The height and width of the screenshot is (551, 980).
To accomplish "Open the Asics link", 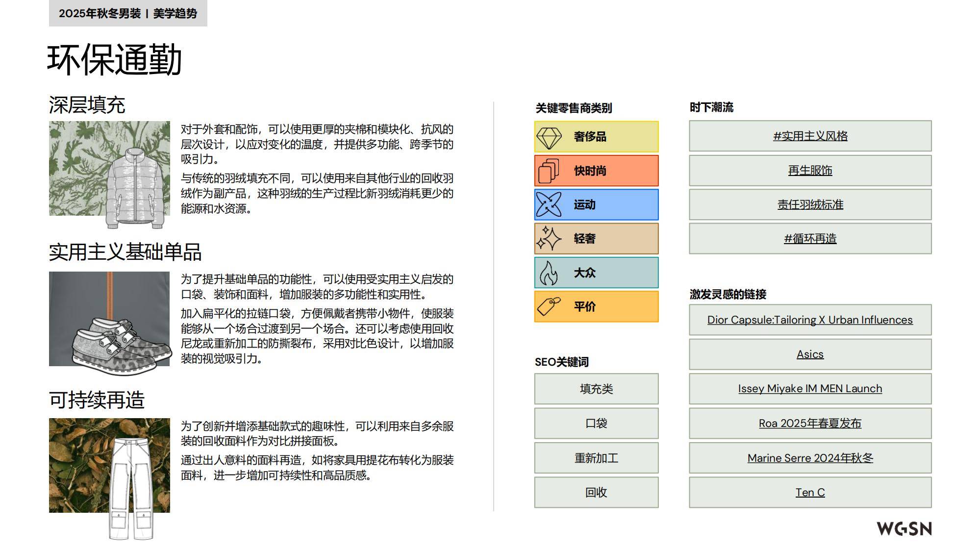I will [810, 354].
